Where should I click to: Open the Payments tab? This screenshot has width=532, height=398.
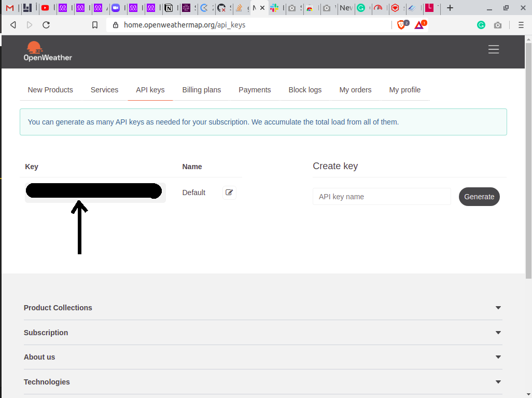click(255, 90)
